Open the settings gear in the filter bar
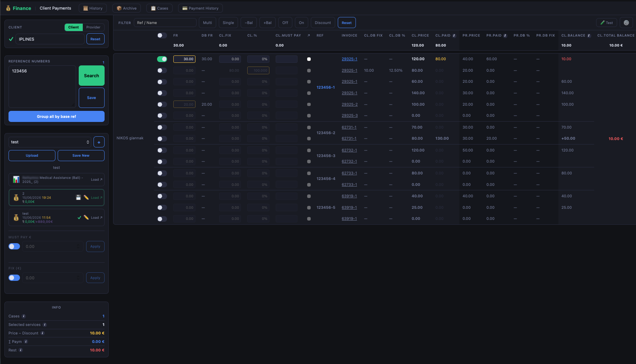This screenshot has width=636, height=364. point(626,23)
